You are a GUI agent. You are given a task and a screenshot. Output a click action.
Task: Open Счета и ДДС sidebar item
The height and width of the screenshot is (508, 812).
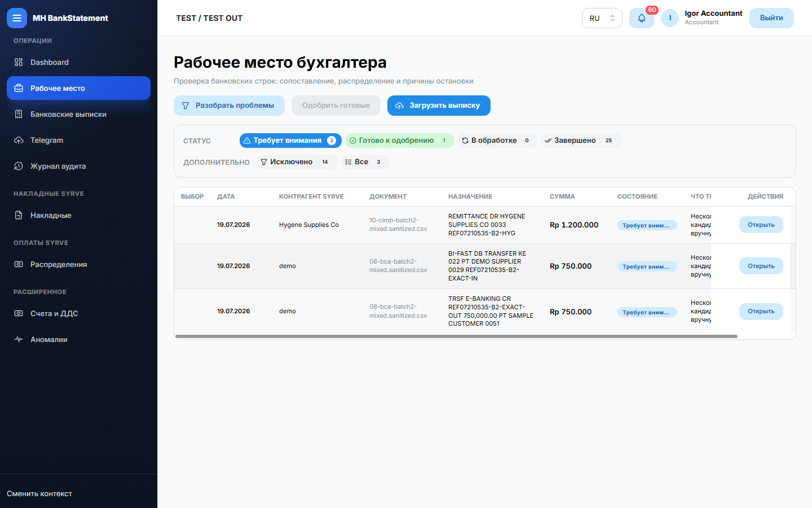[78, 313]
